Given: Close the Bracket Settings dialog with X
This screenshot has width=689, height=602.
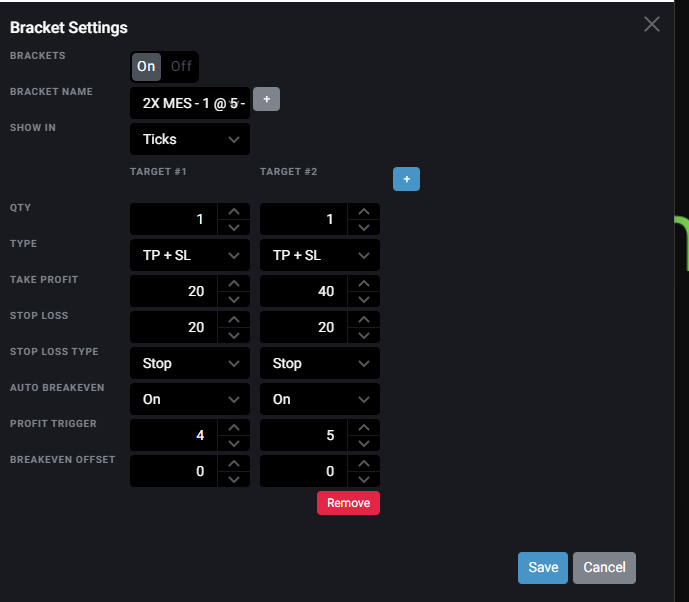Looking at the screenshot, I should pos(652,24).
